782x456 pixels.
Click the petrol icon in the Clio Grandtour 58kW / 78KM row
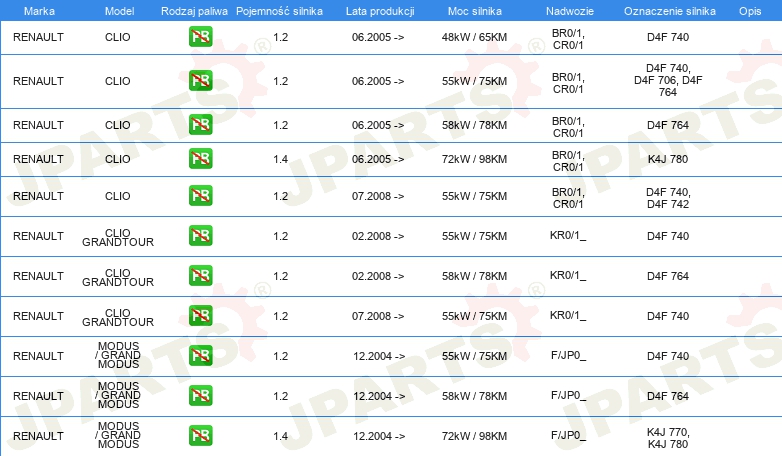click(200, 275)
